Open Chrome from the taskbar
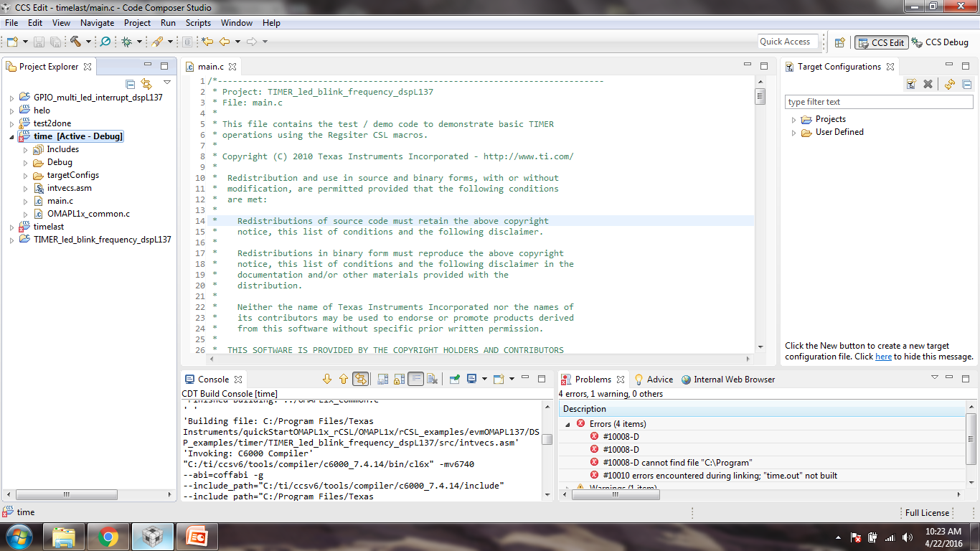 (108, 537)
